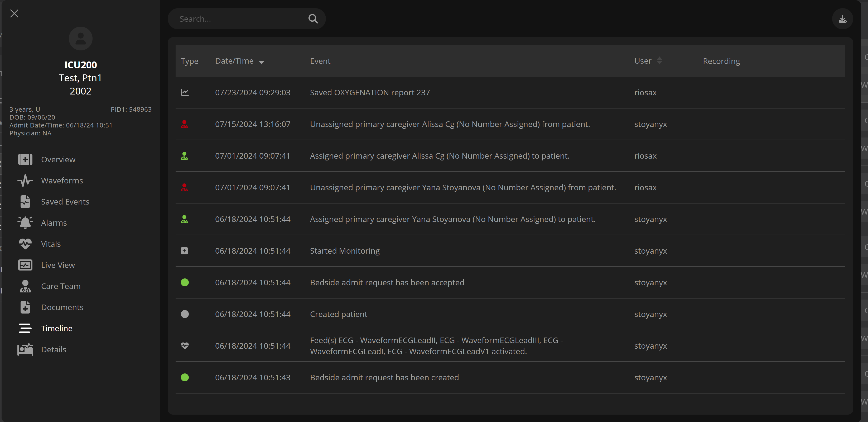Click the Waveforms pulse icon
868x422 pixels.
click(25, 181)
